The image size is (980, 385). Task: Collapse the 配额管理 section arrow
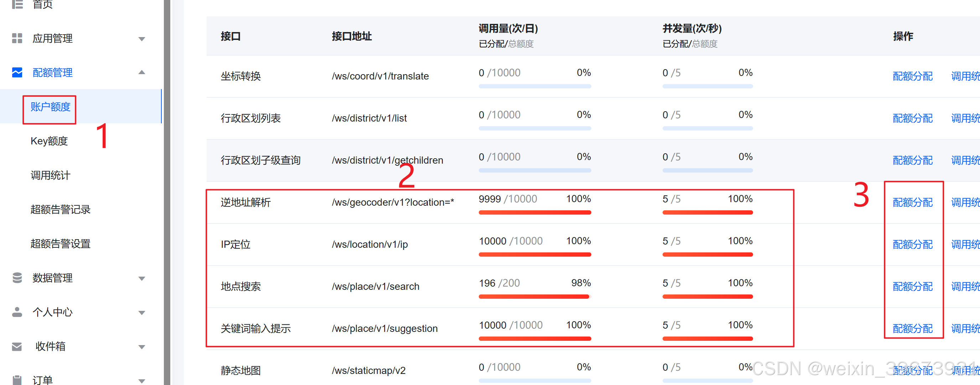coord(141,72)
